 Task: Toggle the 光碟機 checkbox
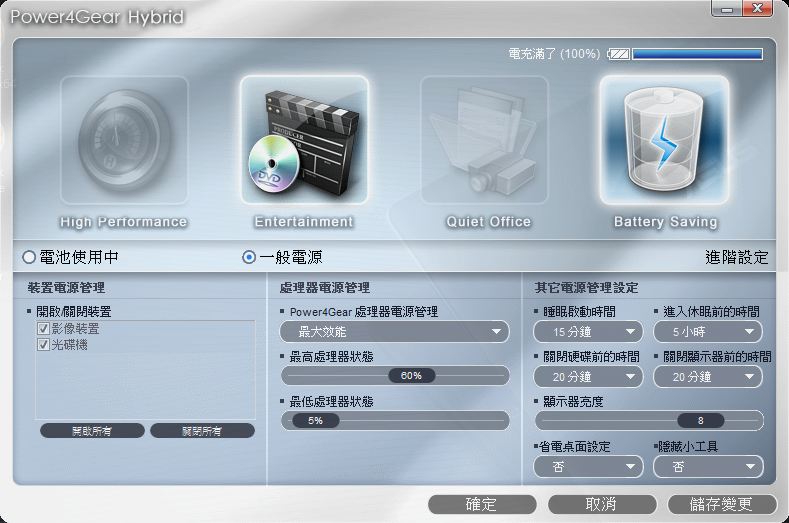coord(43,344)
